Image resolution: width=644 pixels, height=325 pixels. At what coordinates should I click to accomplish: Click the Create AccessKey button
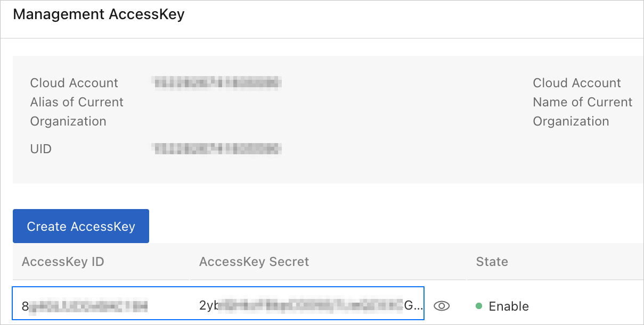81,226
